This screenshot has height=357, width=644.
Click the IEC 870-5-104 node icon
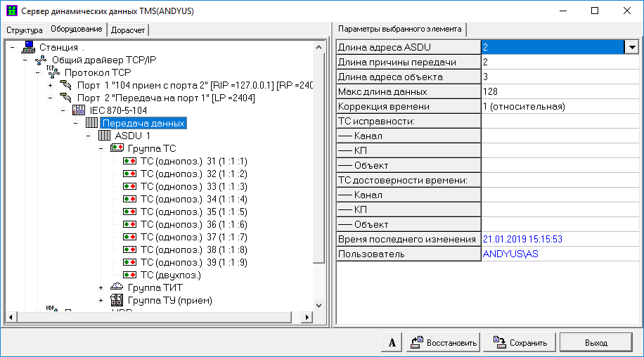[78, 110]
